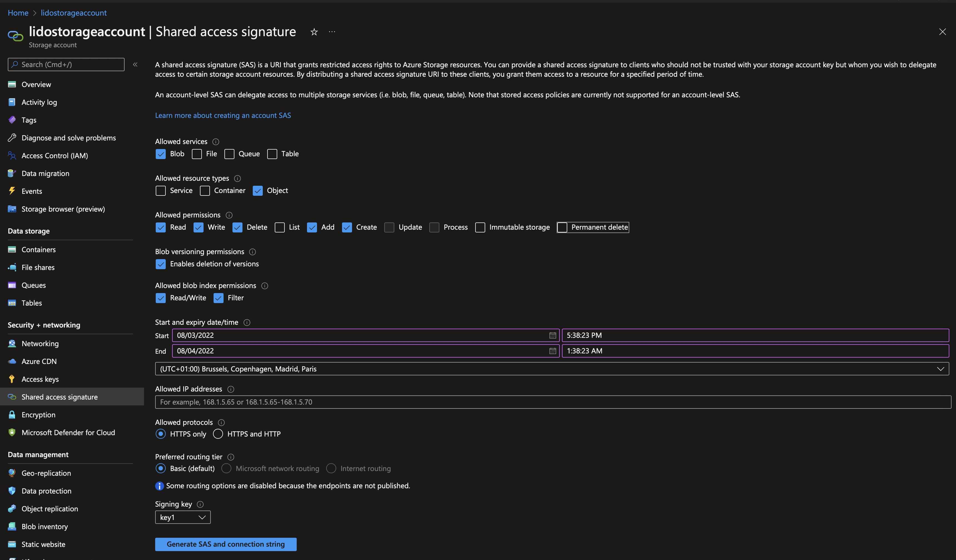
Task: Click the Queues sidebar icon
Action: 12,285
